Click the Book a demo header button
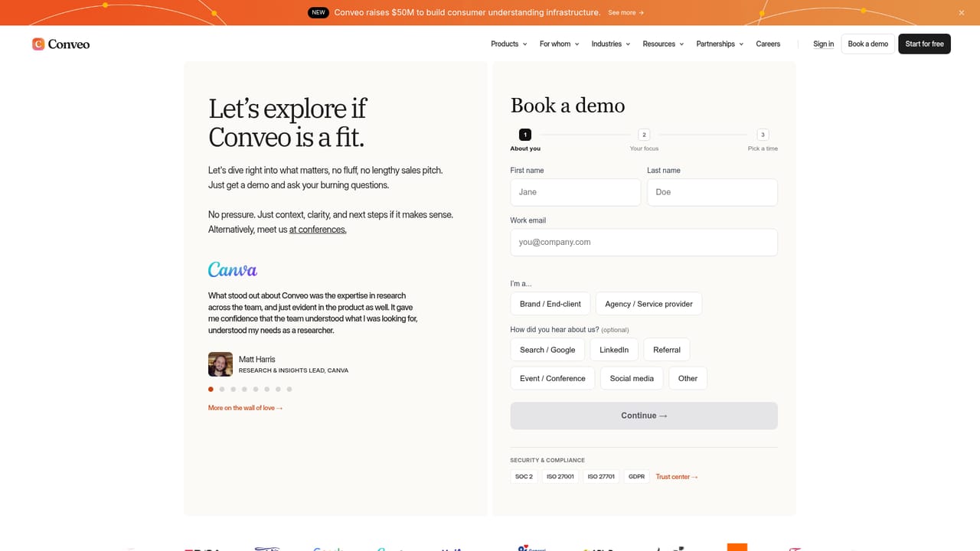The width and height of the screenshot is (980, 551). click(x=867, y=44)
